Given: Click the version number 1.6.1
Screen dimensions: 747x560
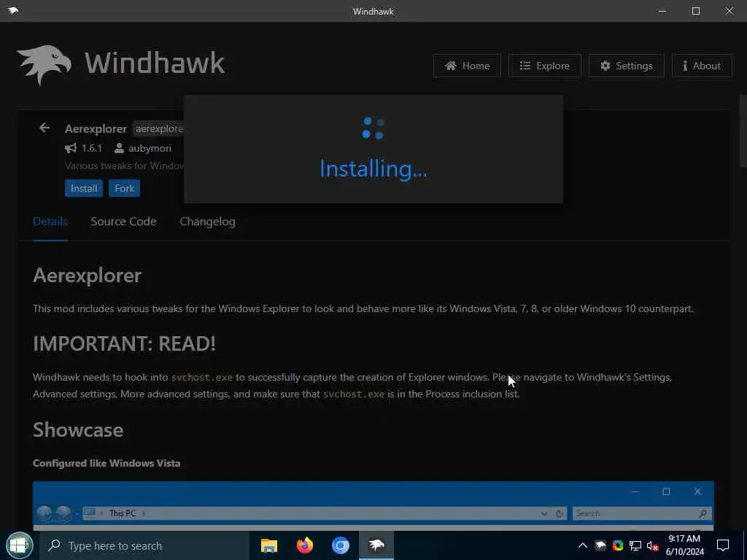Looking at the screenshot, I should click(91, 148).
